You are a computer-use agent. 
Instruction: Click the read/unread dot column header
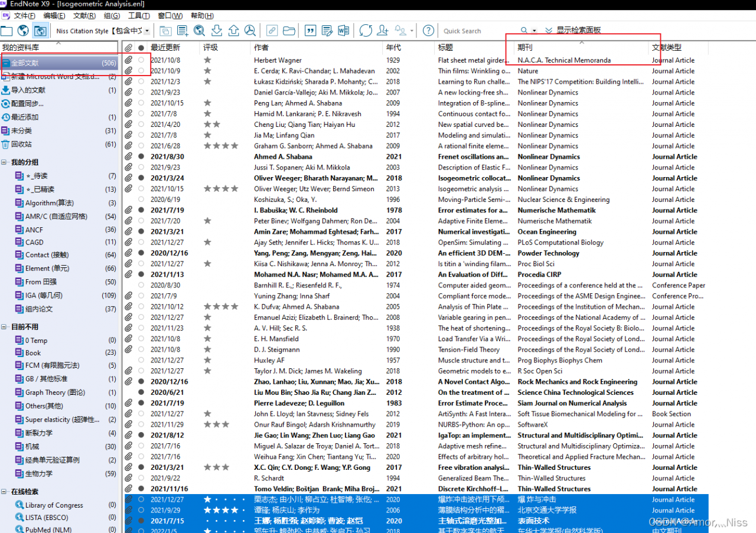141,47
